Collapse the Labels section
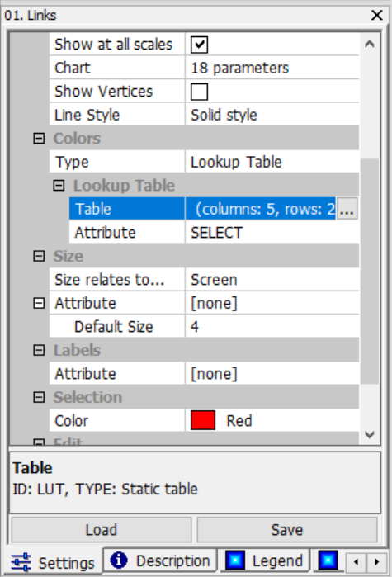 [39, 350]
